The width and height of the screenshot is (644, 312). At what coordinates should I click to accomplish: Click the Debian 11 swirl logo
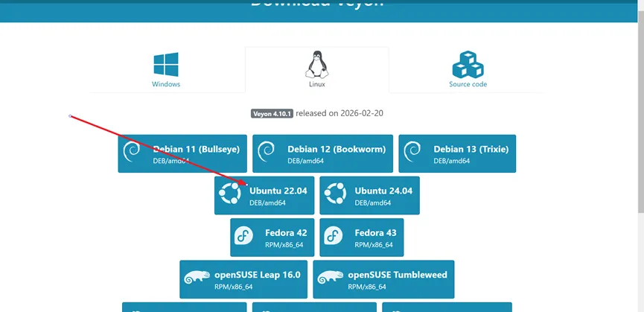tap(132, 153)
